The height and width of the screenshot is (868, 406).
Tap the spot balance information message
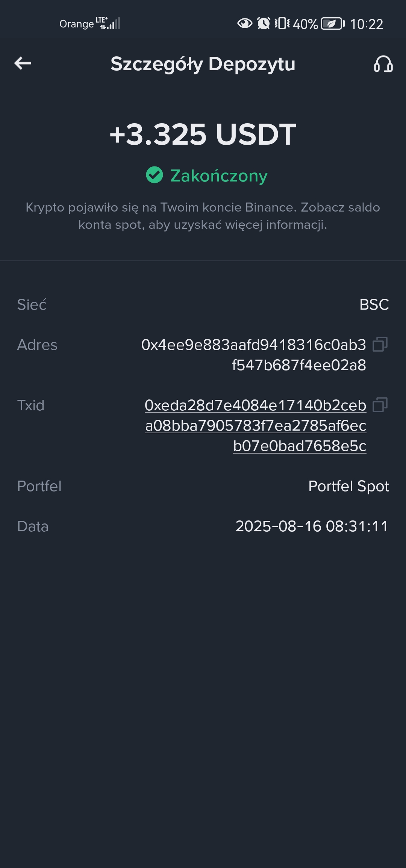point(203,216)
